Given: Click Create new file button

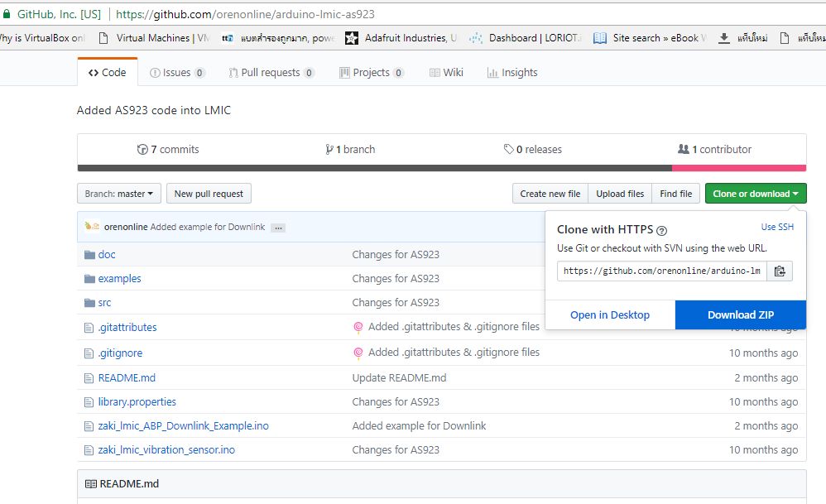Looking at the screenshot, I should pyautogui.click(x=550, y=194).
